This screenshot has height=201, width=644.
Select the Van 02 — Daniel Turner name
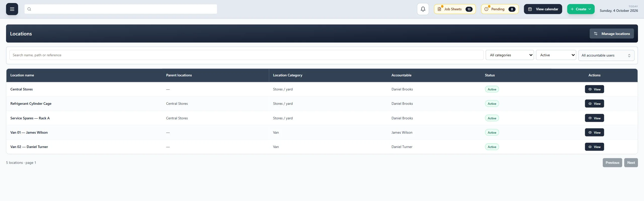(29, 147)
